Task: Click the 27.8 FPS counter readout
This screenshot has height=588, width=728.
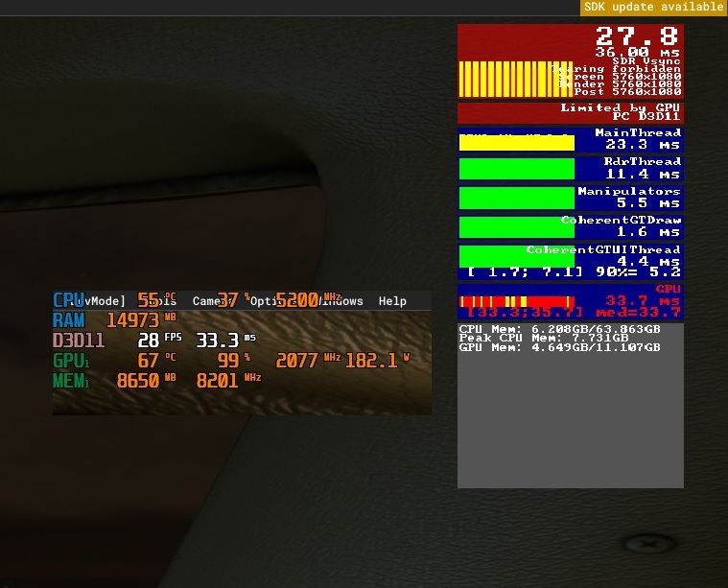Action: pyautogui.click(x=637, y=36)
